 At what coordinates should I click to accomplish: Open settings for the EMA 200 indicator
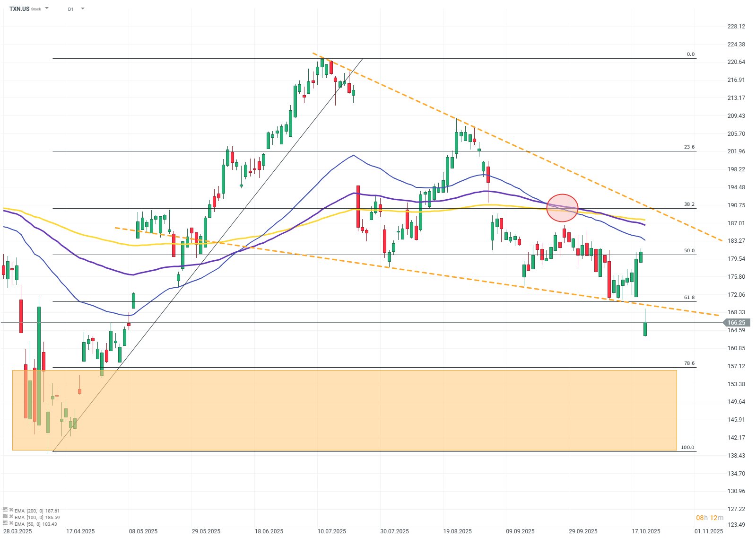tap(5, 510)
